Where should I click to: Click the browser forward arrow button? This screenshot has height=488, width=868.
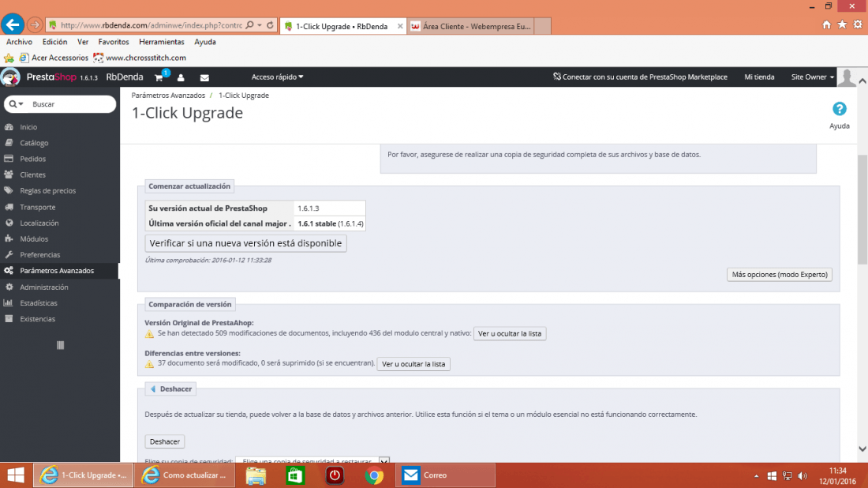click(x=35, y=25)
